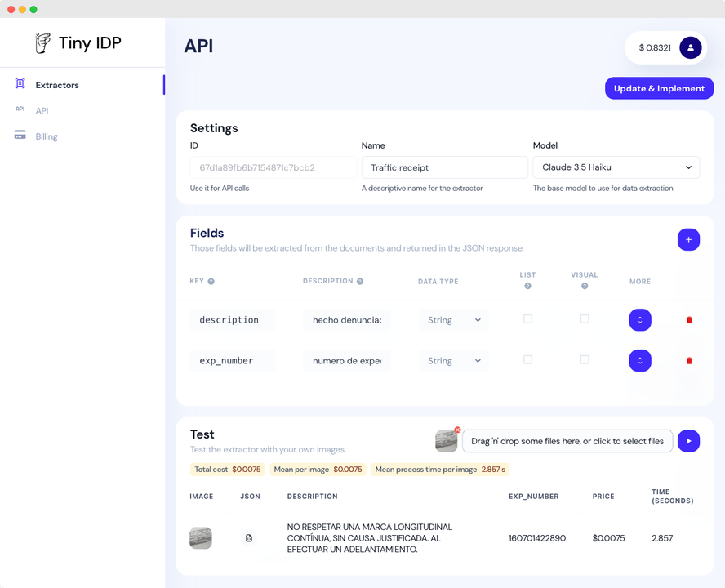This screenshot has width=725, height=588.
Task: Enable Visual checkbox for description field
Action: (x=585, y=319)
